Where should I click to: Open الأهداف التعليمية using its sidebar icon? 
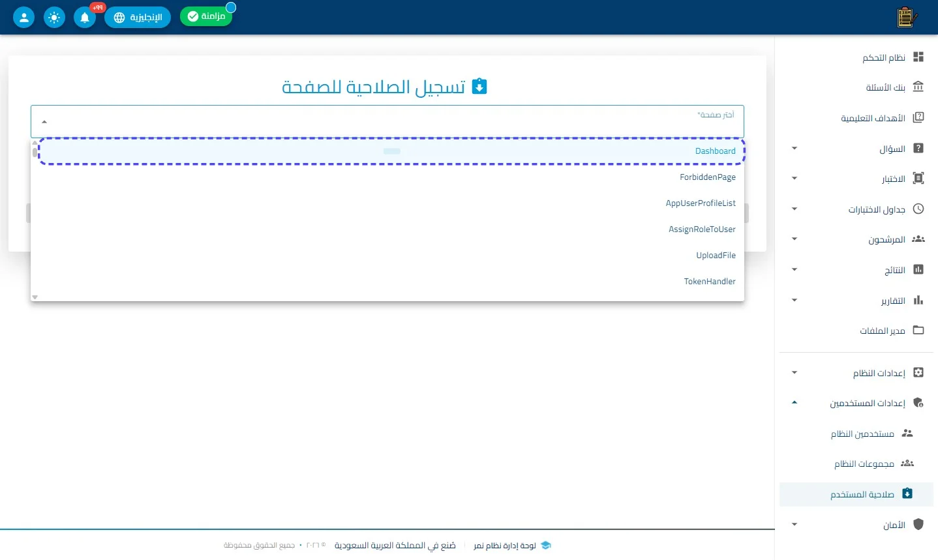[x=918, y=118]
